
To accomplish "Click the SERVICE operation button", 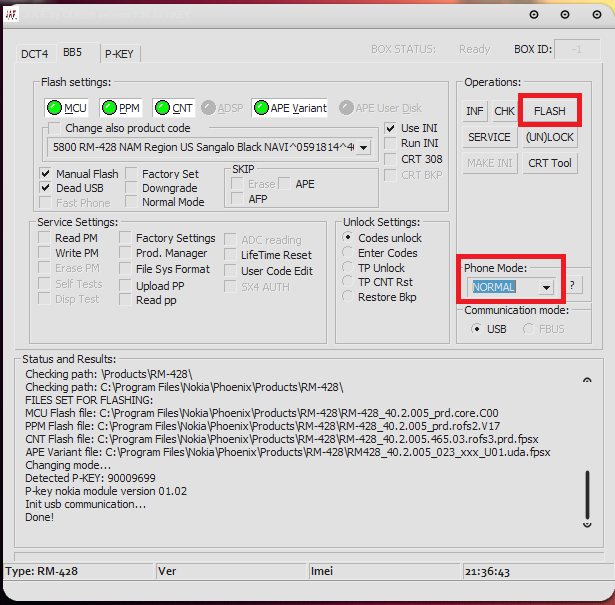I will [x=489, y=137].
